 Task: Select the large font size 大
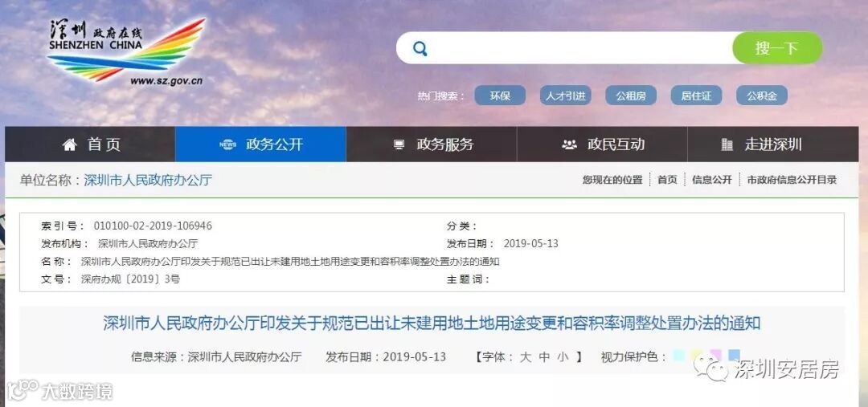(x=526, y=357)
